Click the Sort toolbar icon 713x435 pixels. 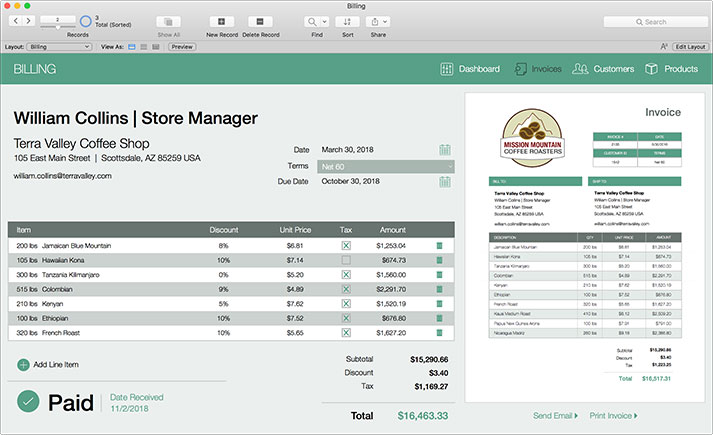pyautogui.click(x=347, y=21)
